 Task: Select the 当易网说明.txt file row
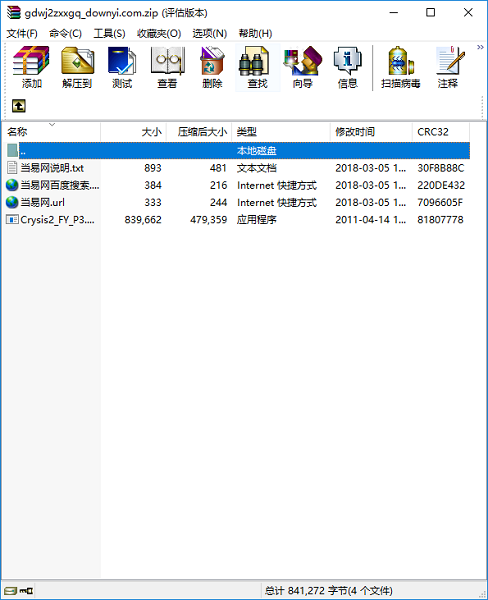coord(237,168)
